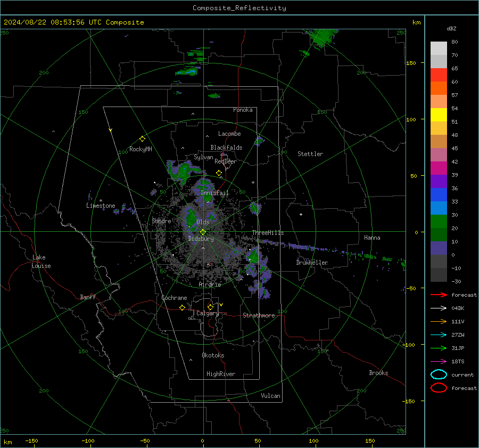479x448 pixels.
Task: Click the yellow v marker right of Calgary diamond
Action: (221, 305)
